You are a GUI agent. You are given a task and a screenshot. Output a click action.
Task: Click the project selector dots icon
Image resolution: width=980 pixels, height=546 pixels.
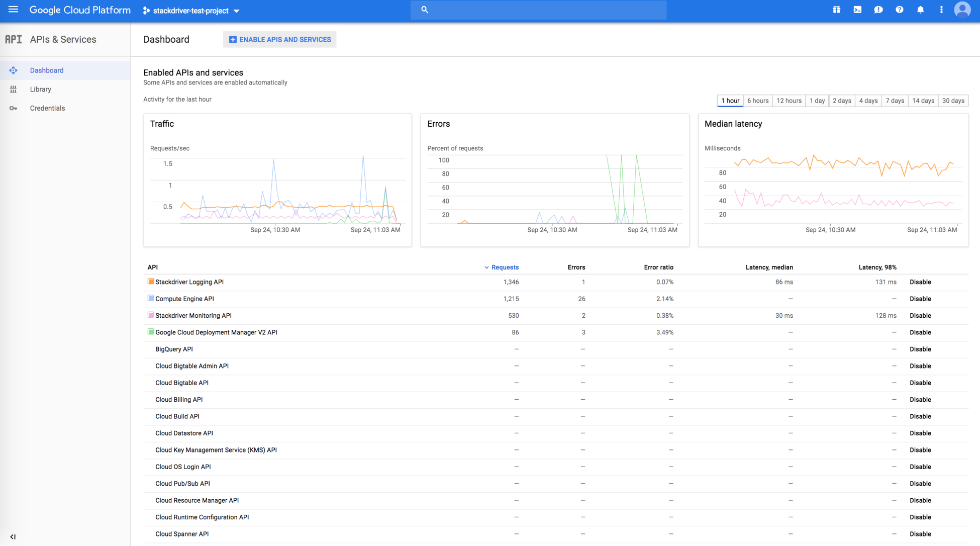pyautogui.click(x=146, y=11)
